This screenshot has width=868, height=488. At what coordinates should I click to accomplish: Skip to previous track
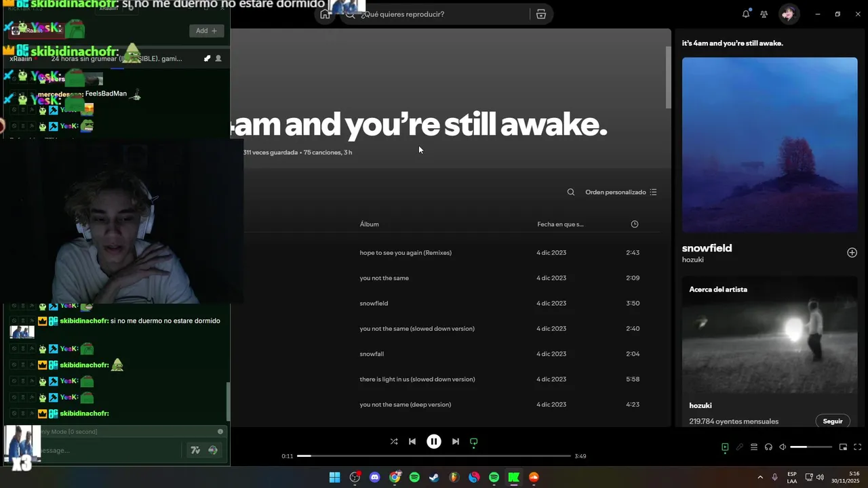click(x=412, y=441)
